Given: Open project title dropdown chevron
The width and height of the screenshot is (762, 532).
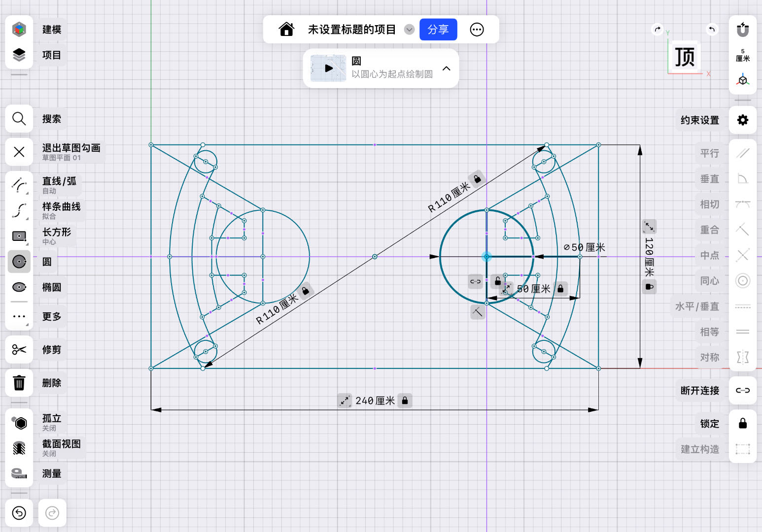Looking at the screenshot, I should click(x=409, y=30).
